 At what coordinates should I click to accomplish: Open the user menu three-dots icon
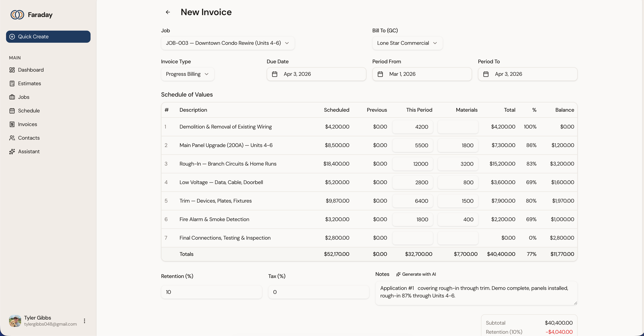coord(85,321)
